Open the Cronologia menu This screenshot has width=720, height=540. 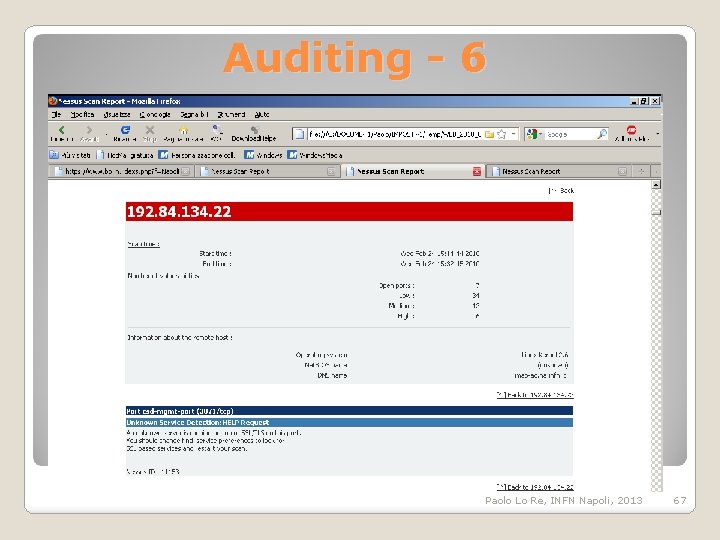155,114
